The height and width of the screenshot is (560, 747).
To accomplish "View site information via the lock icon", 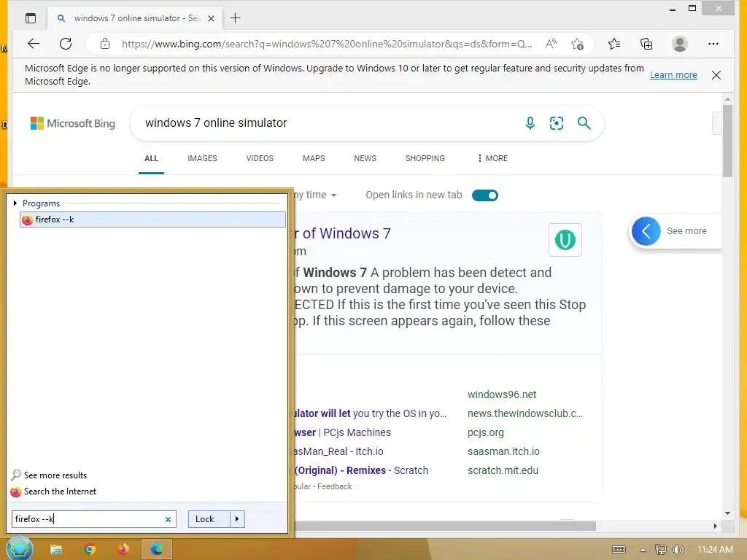I will [105, 44].
